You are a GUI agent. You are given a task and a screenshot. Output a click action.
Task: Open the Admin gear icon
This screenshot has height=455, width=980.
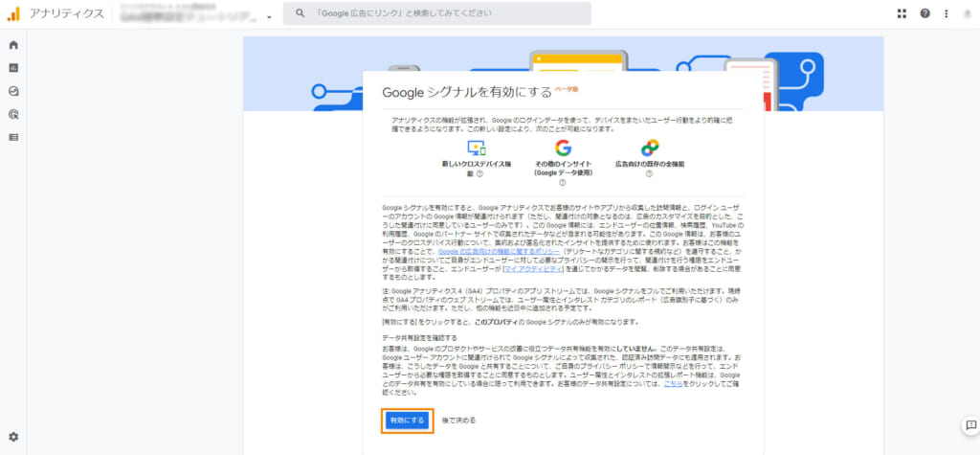pyautogui.click(x=13, y=437)
